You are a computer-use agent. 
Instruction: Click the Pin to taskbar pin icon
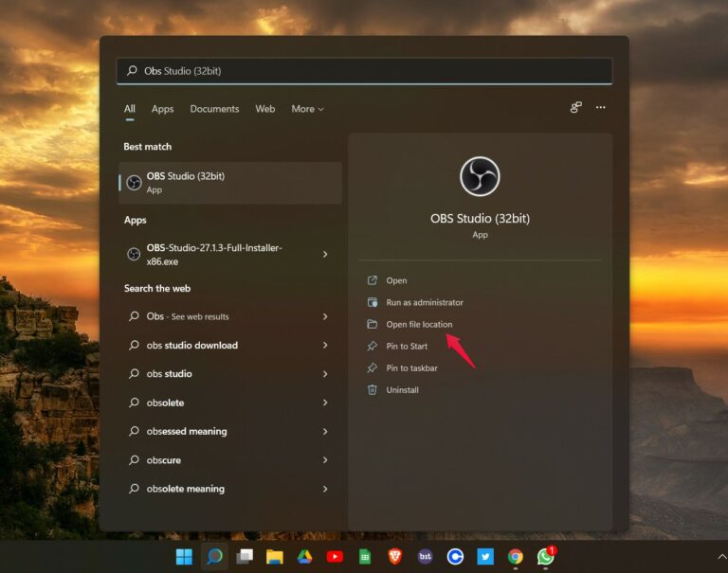click(x=373, y=367)
